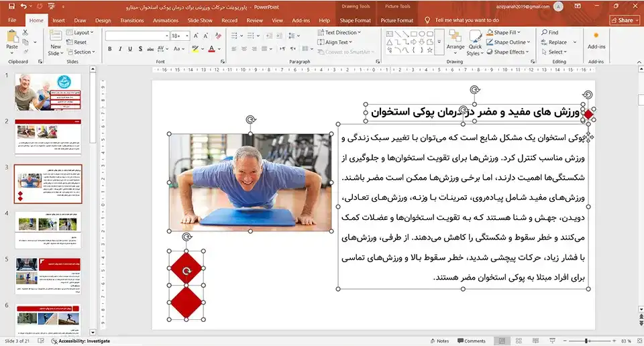
Task: Open the Section dropdown
Action: click(x=81, y=52)
